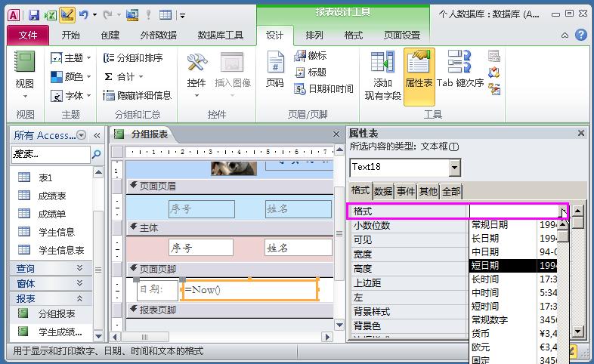Click the Undo arrow icon

click(83, 15)
